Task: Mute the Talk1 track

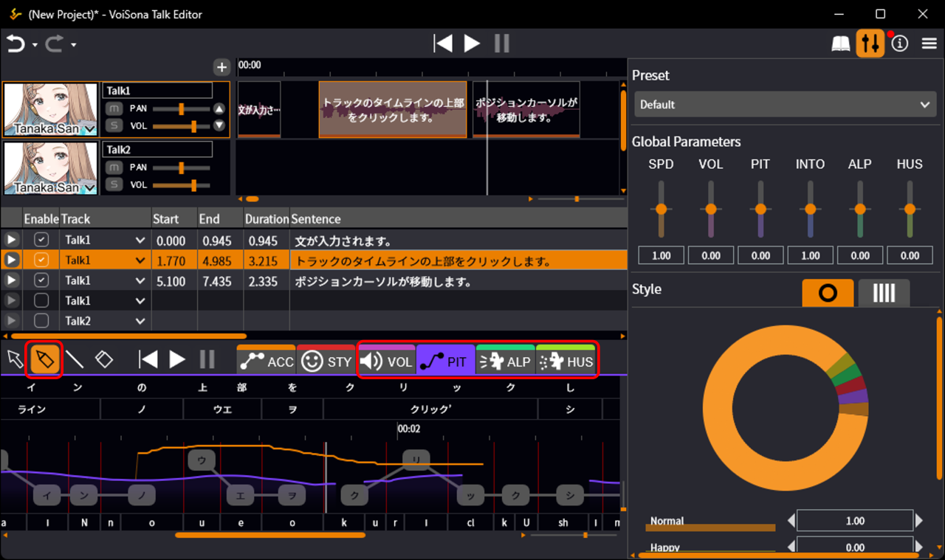Action: click(x=114, y=108)
